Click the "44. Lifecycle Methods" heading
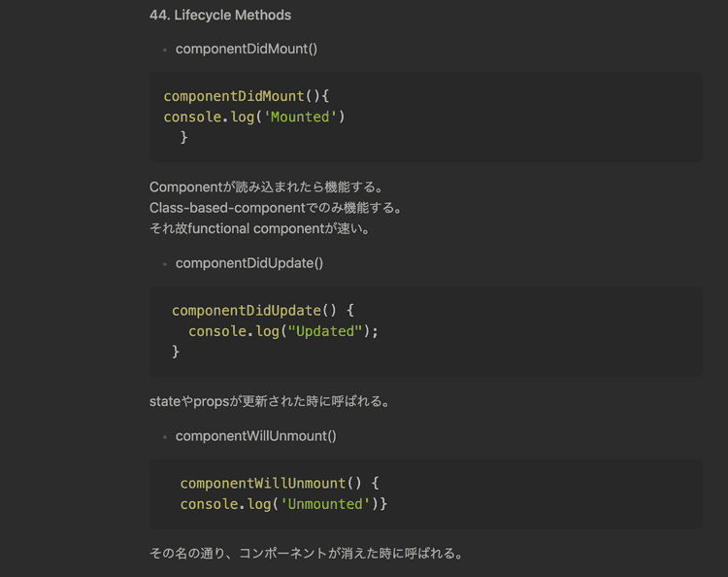This screenshot has width=728, height=577. tap(219, 16)
